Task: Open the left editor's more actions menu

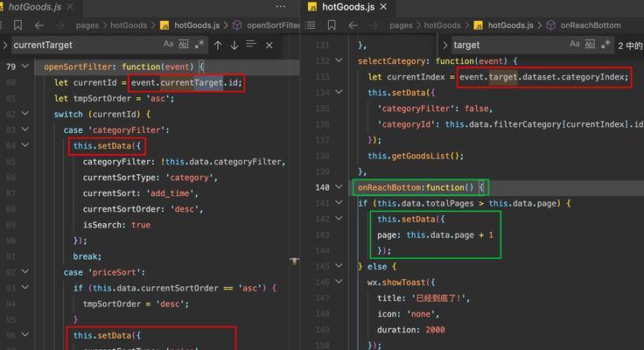Action: (281, 7)
